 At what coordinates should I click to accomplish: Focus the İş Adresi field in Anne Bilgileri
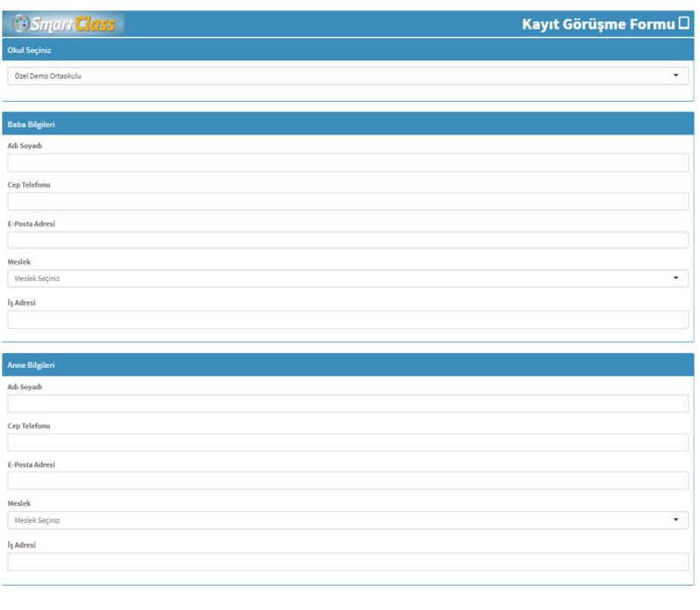coord(348,562)
